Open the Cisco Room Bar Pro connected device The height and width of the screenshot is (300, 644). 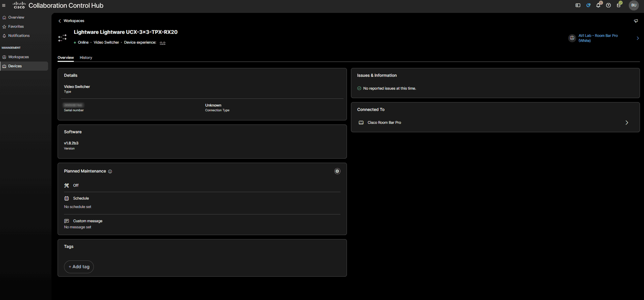[495, 122]
